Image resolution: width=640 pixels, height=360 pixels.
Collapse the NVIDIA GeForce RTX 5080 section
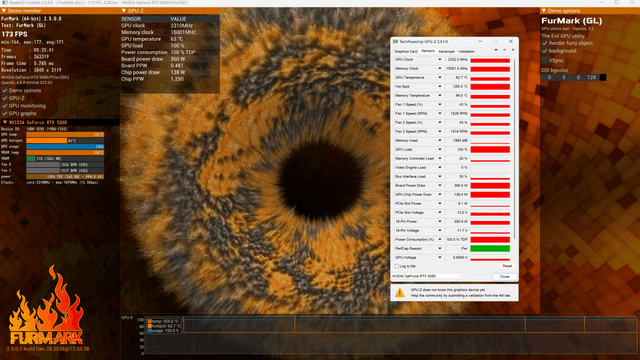point(5,122)
